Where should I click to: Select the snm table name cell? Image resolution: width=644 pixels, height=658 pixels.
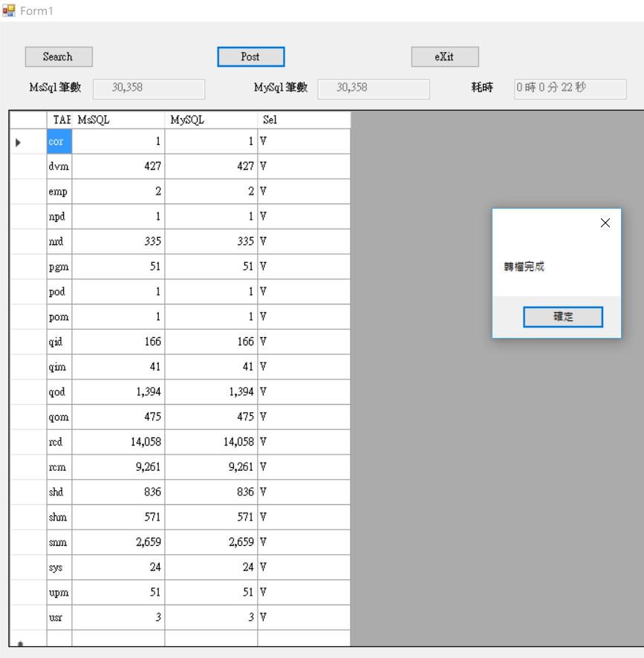tap(59, 542)
